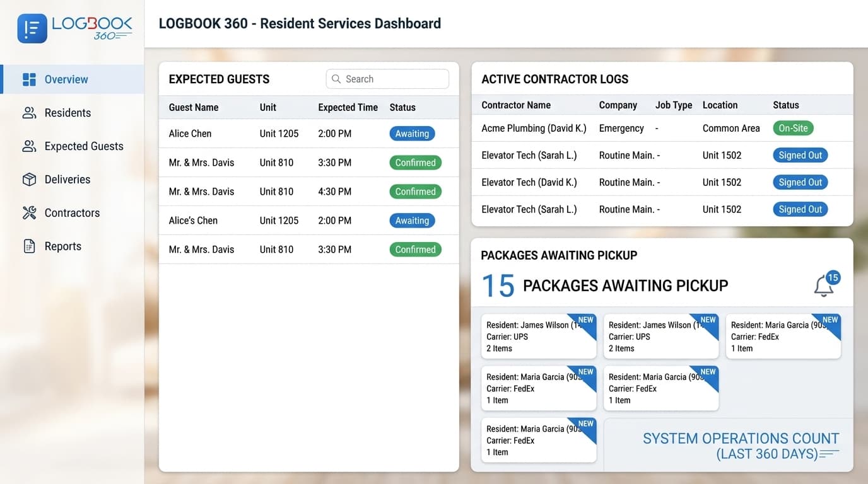Click the Common Area location cell
The width and height of the screenshot is (868, 484).
(x=731, y=128)
